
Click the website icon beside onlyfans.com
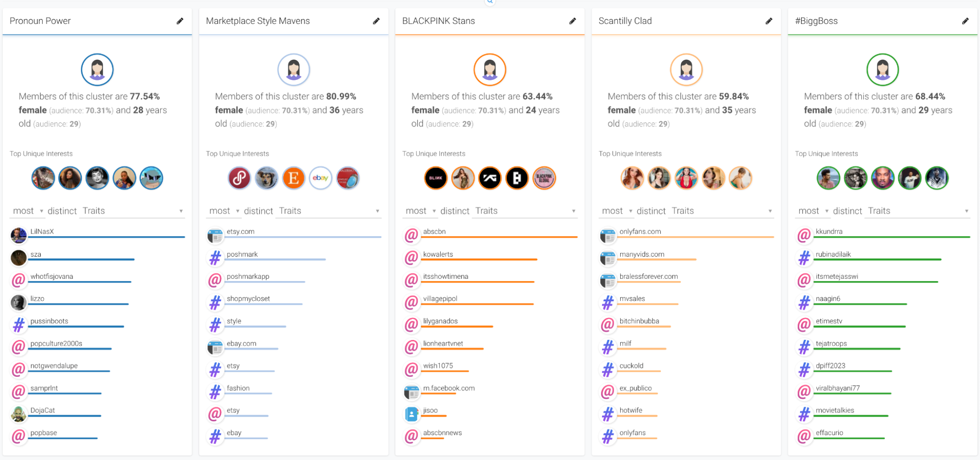[x=607, y=236]
